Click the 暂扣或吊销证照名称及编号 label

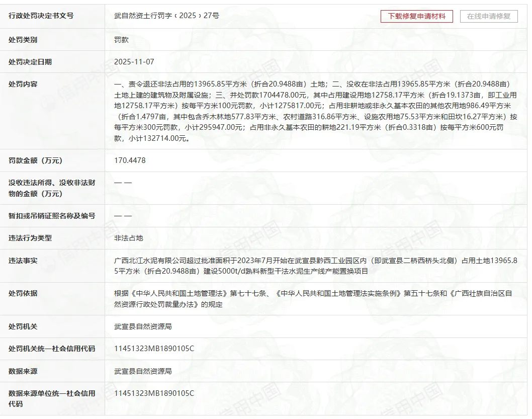coord(52,216)
